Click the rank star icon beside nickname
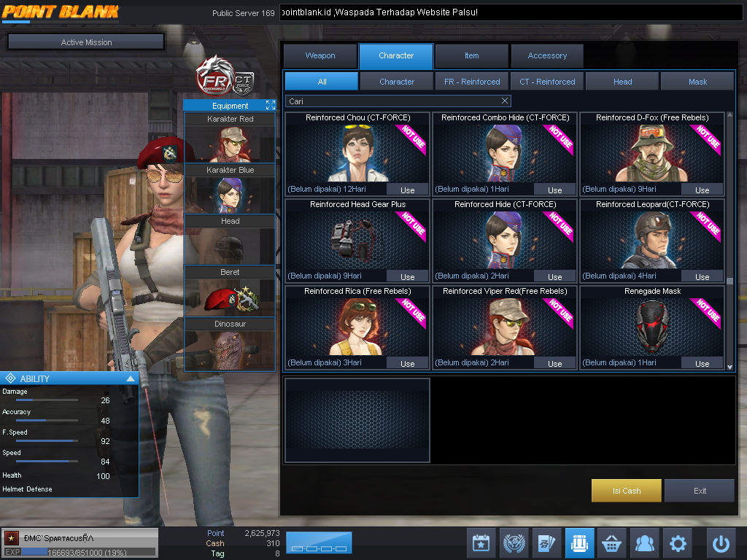 [12, 538]
